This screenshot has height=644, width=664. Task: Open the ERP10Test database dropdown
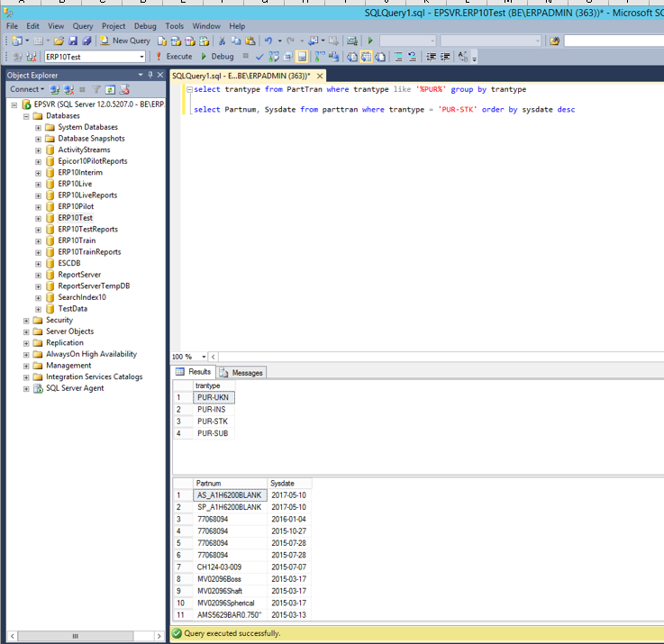[141, 57]
